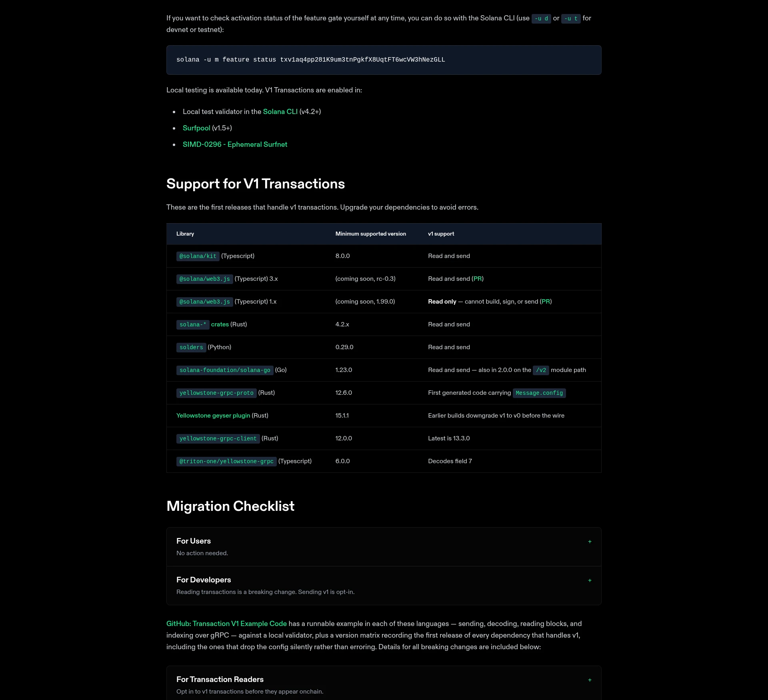Click the 1.23.0 version cell
Image resolution: width=768 pixels, height=700 pixels.
tap(344, 370)
